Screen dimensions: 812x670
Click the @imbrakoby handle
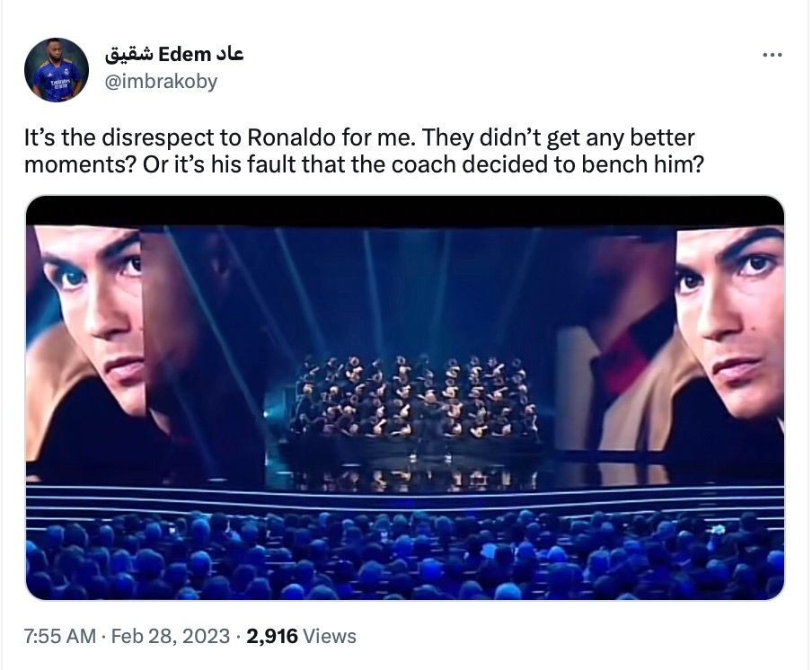161,82
